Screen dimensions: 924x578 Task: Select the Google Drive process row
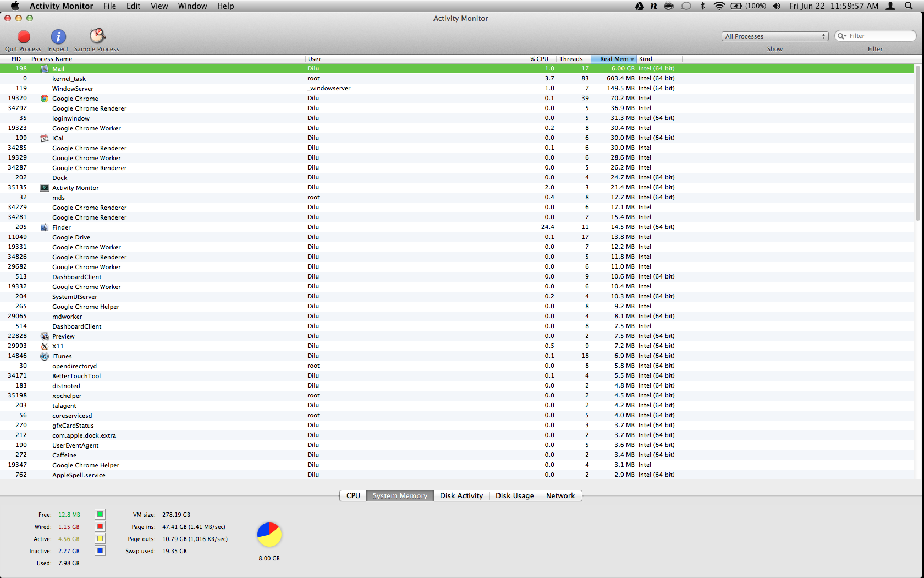tap(457, 237)
